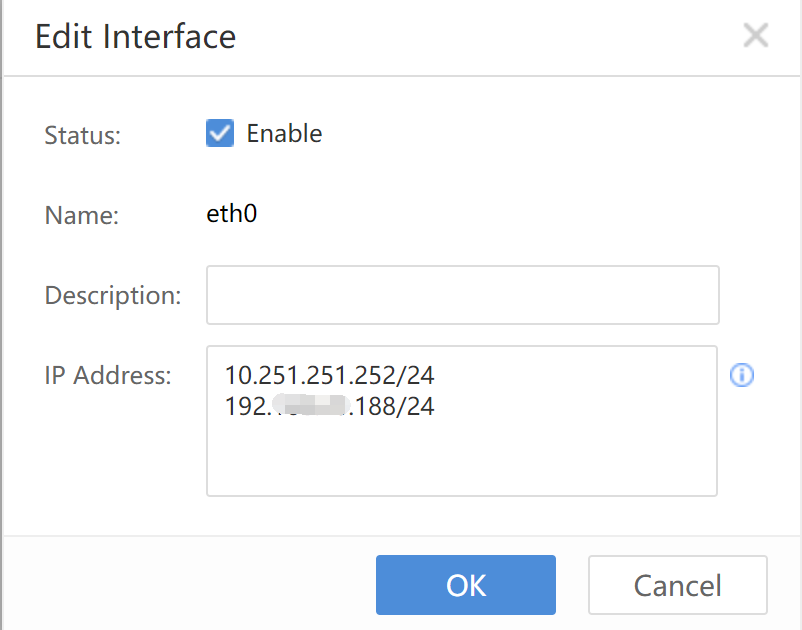Click the Name field label
802x630 pixels.
(82, 215)
